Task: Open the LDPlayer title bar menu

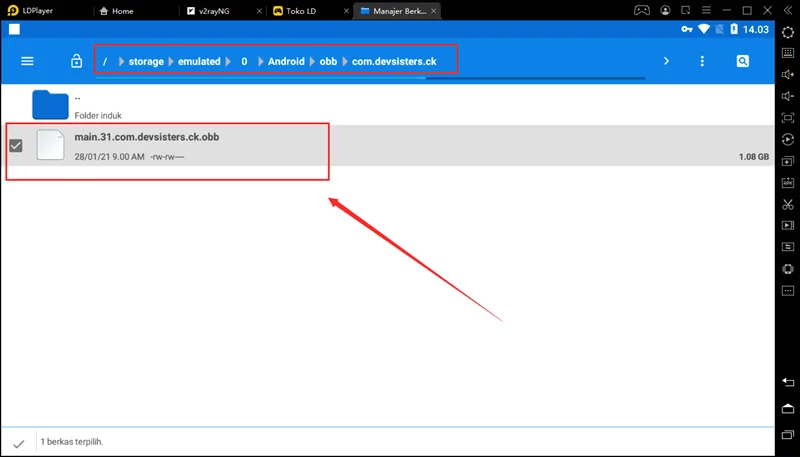Action: pyautogui.click(x=706, y=10)
